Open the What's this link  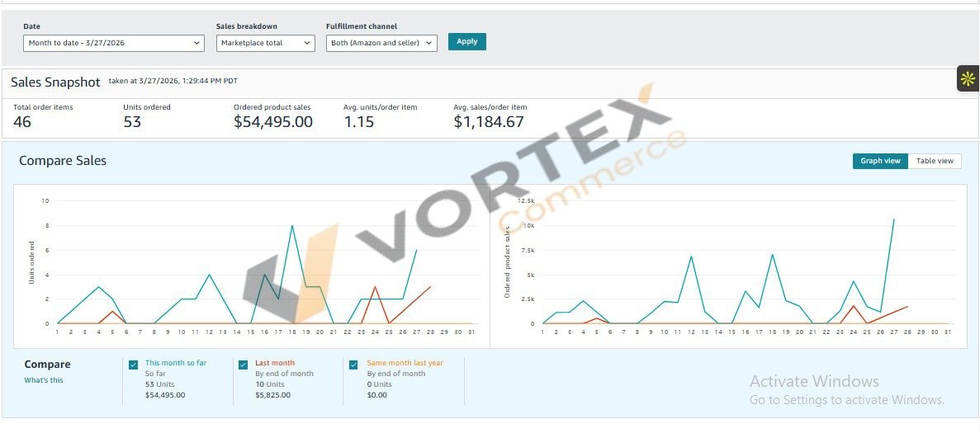[x=44, y=380]
